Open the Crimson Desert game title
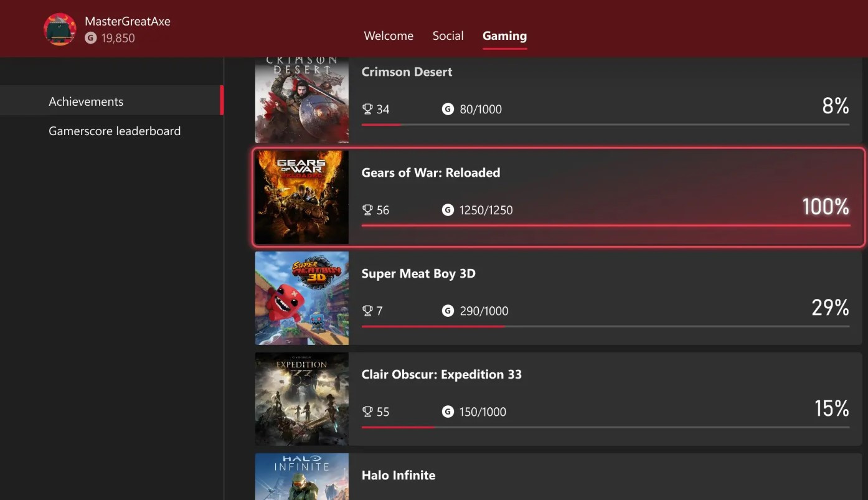The width and height of the screenshot is (868, 500). coord(407,72)
